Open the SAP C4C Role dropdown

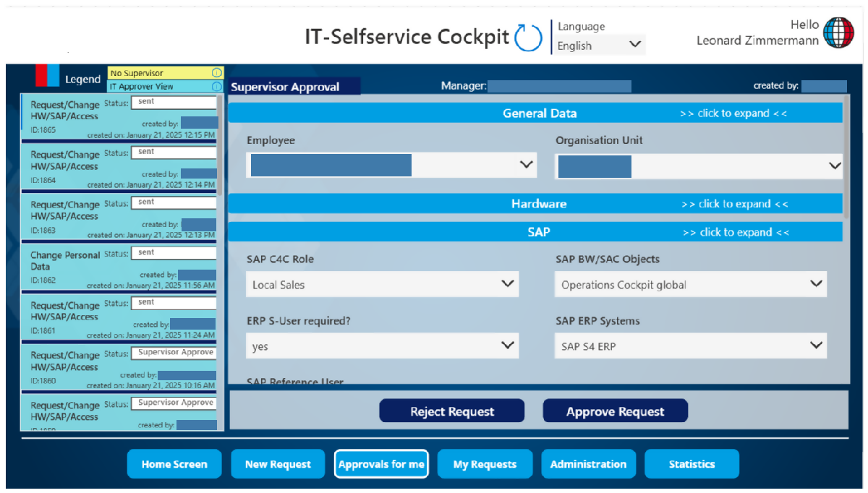coord(382,284)
